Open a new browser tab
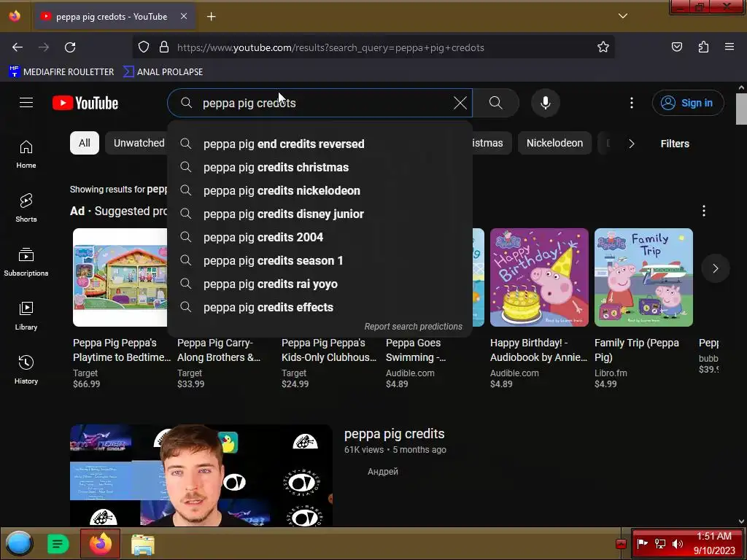 click(x=211, y=17)
